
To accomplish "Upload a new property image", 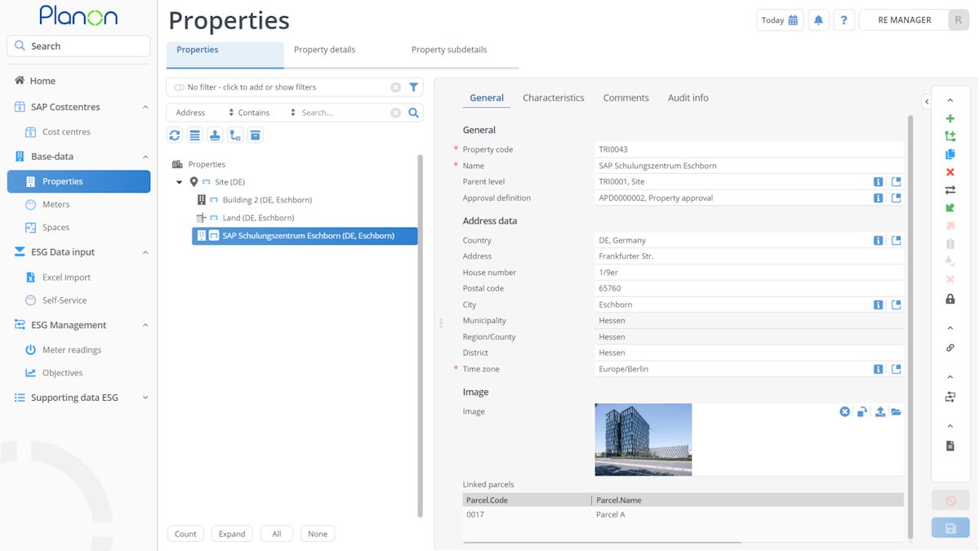I will [x=880, y=411].
